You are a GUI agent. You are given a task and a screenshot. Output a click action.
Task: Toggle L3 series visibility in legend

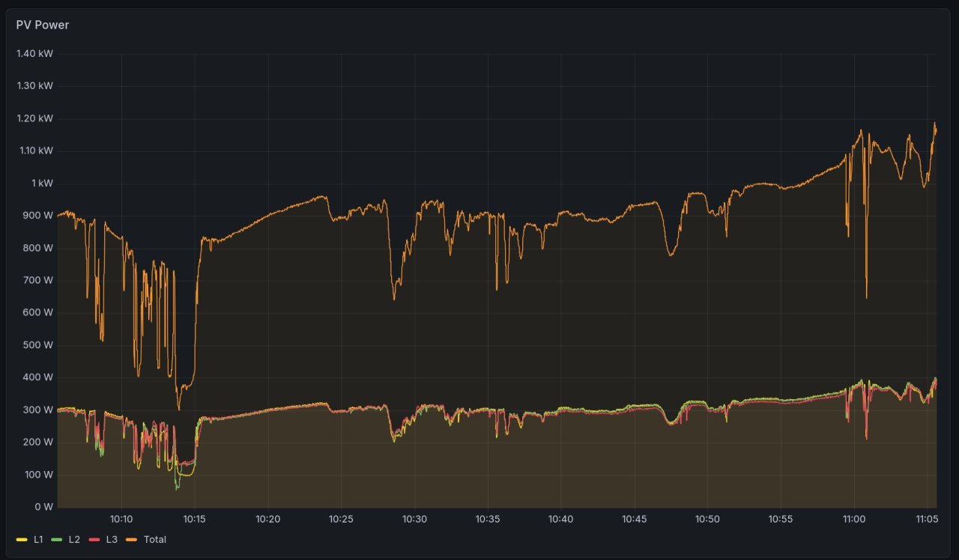coord(112,539)
